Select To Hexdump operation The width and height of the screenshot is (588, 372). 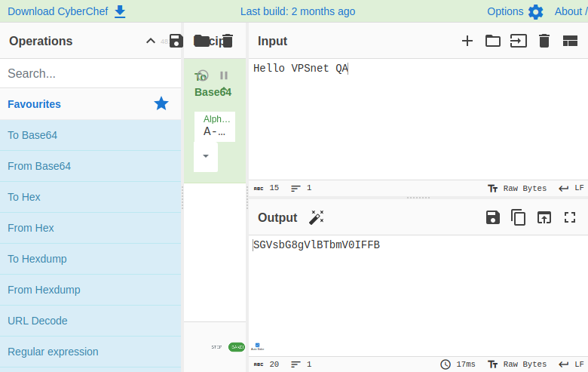coord(90,259)
